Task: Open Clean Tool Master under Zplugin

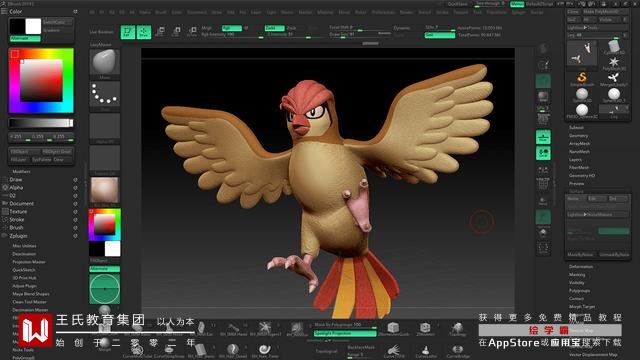Action: coord(29,302)
